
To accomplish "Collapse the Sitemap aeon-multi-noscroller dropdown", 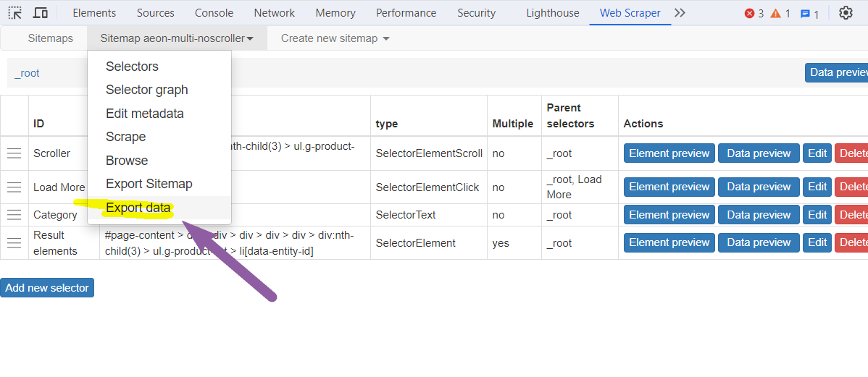I will (x=177, y=38).
